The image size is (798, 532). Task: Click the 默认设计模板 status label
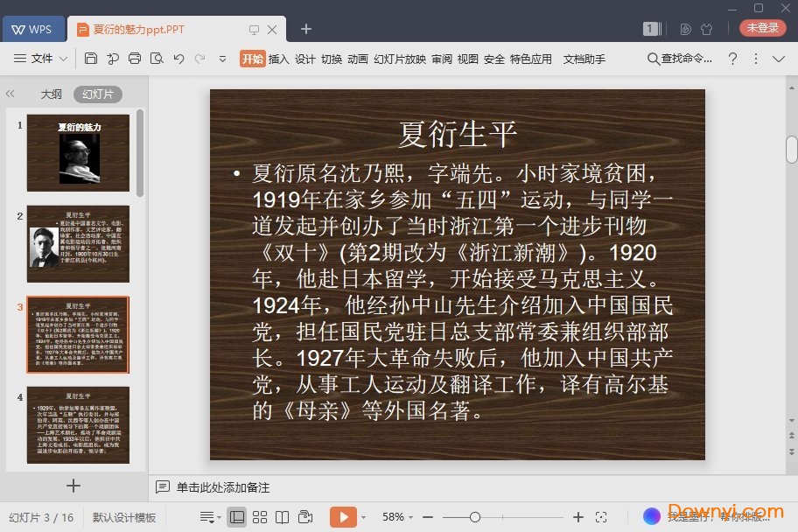124,518
